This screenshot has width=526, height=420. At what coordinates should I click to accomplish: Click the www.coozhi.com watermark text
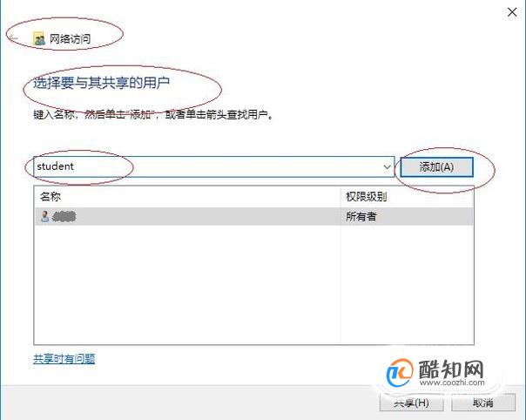click(x=452, y=382)
